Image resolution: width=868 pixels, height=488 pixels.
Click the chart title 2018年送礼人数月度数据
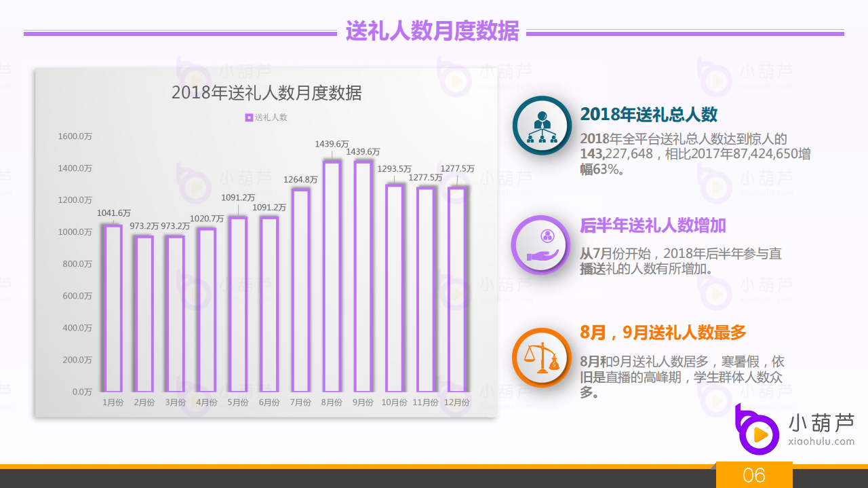(x=267, y=93)
